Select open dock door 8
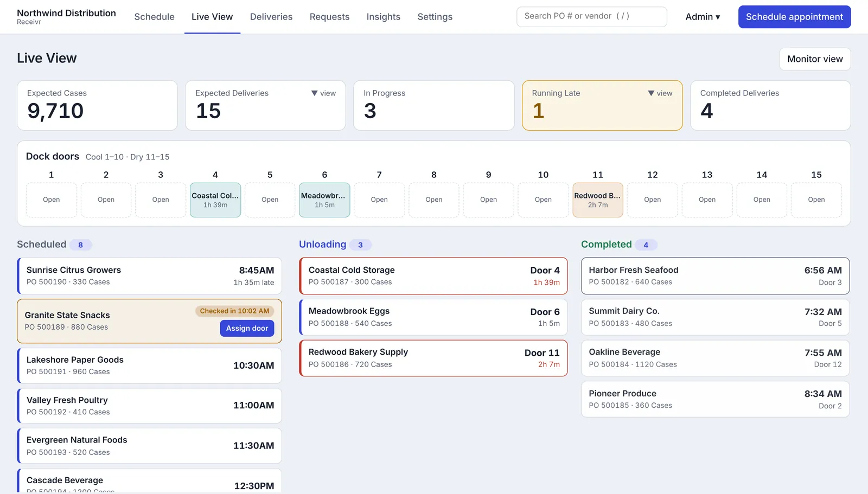 (x=434, y=200)
